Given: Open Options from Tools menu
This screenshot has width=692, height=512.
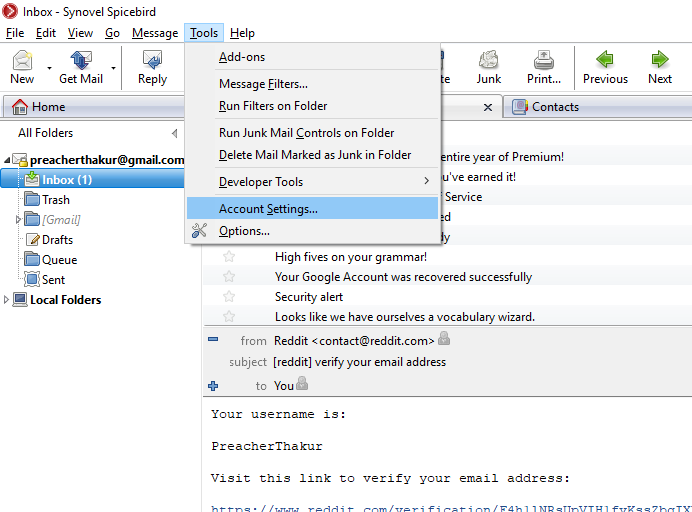Looking at the screenshot, I should tap(312, 231).
